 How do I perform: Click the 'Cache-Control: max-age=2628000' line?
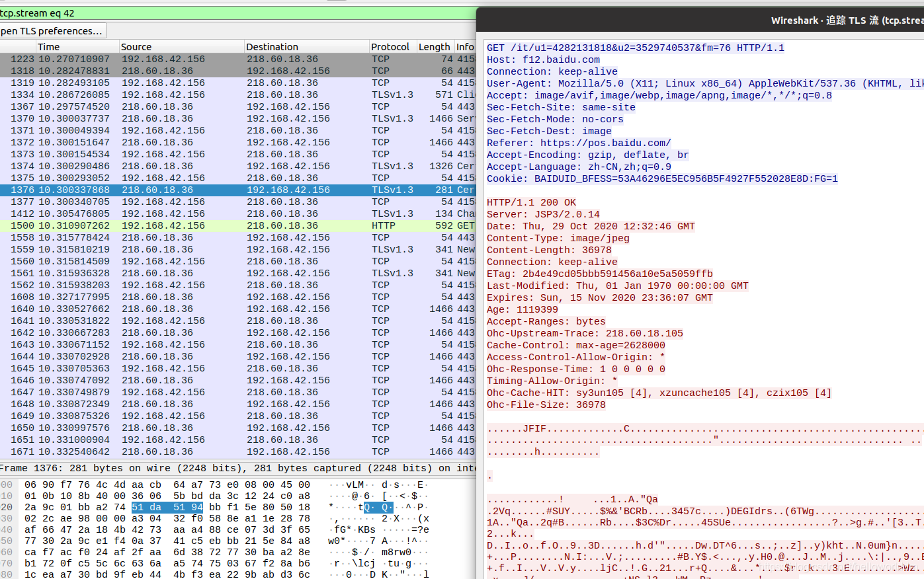[x=576, y=345]
